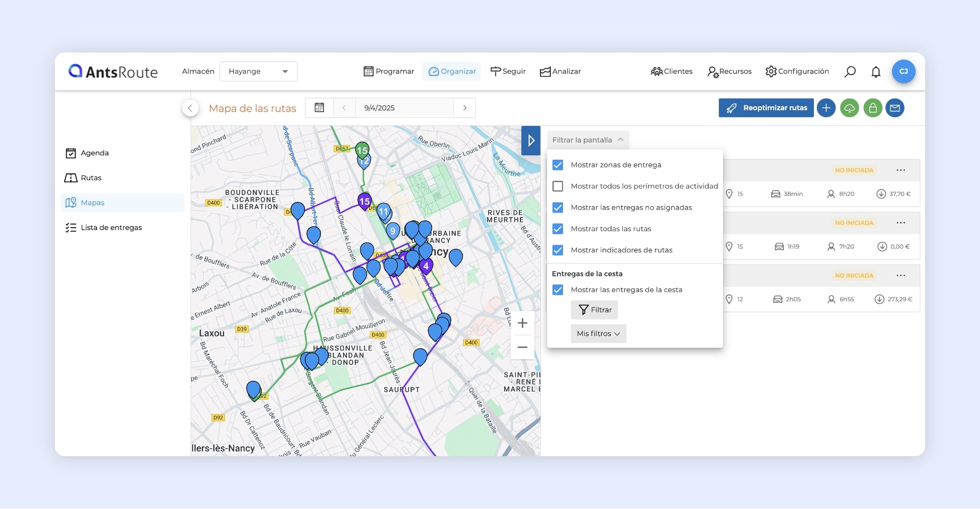Screen dimensions: 980x509
Task: Toggle Mostrar indicadores de rutas checkbox
Action: coord(558,250)
